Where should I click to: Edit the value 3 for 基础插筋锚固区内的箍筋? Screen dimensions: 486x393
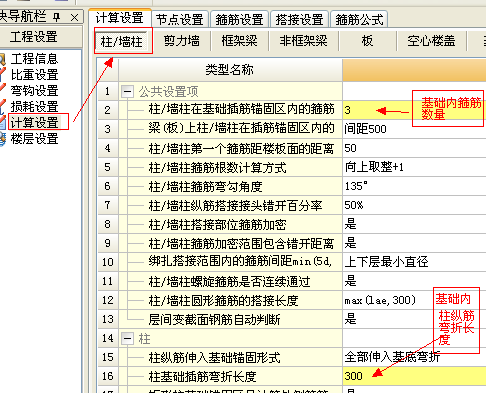(414, 110)
